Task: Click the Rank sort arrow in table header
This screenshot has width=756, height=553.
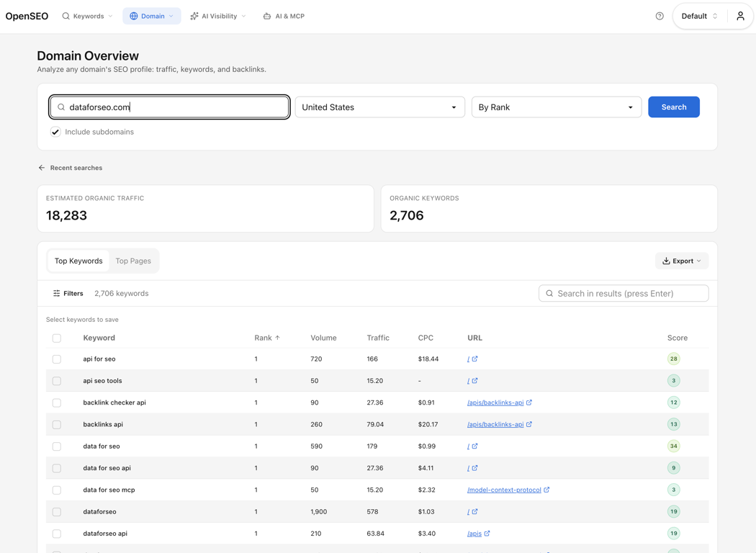Action: (278, 338)
